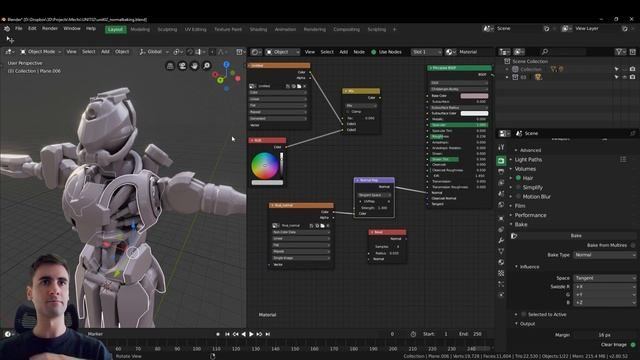Image resolution: width=640 pixels, height=360 pixels.
Task: Click the zoom magnifier viewport icon
Action: pyautogui.click(x=207, y=66)
